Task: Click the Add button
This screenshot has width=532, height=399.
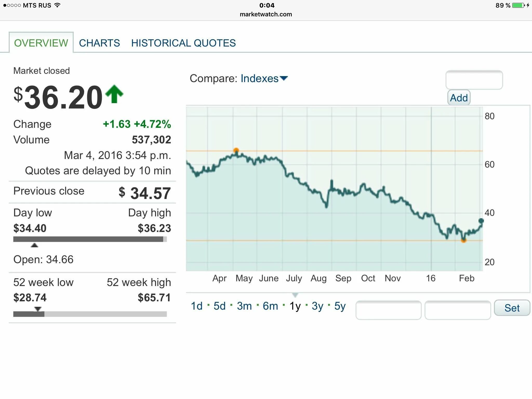Action: [459, 98]
